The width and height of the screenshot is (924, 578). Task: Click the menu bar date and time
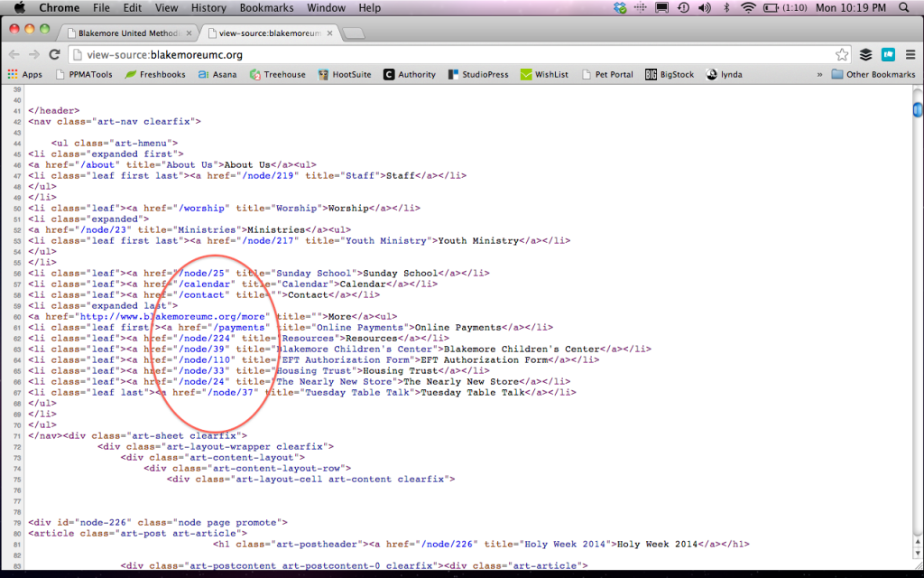pos(851,7)
